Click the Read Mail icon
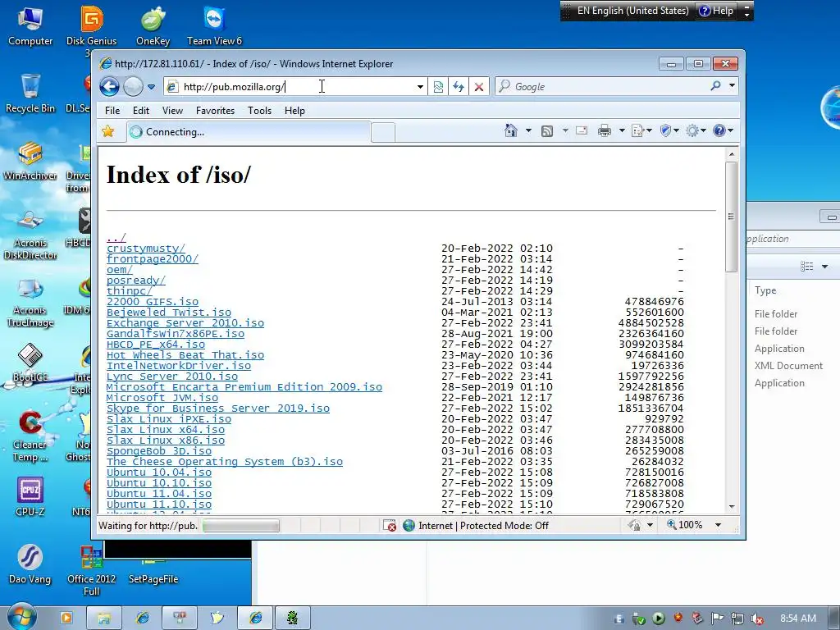Screen dimensions: 840x630 [x=582, y=130]
